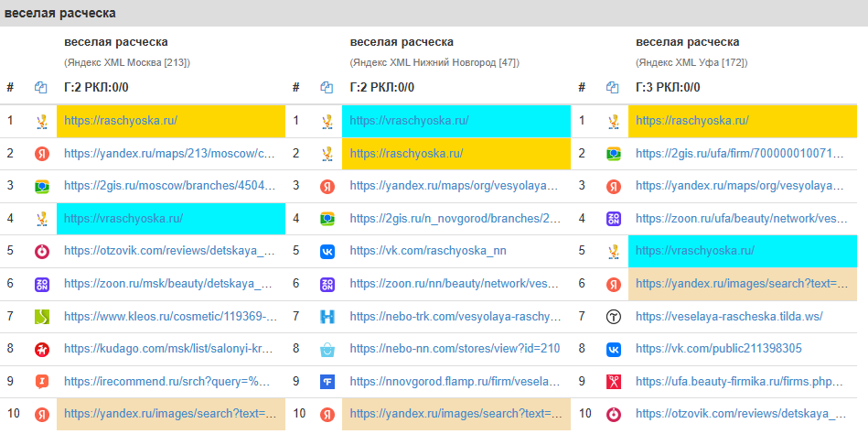Screen dimensions: 868x434
Task: Open the zoon.ru/msk/beauty link
Action: click(x=169, y=285)
